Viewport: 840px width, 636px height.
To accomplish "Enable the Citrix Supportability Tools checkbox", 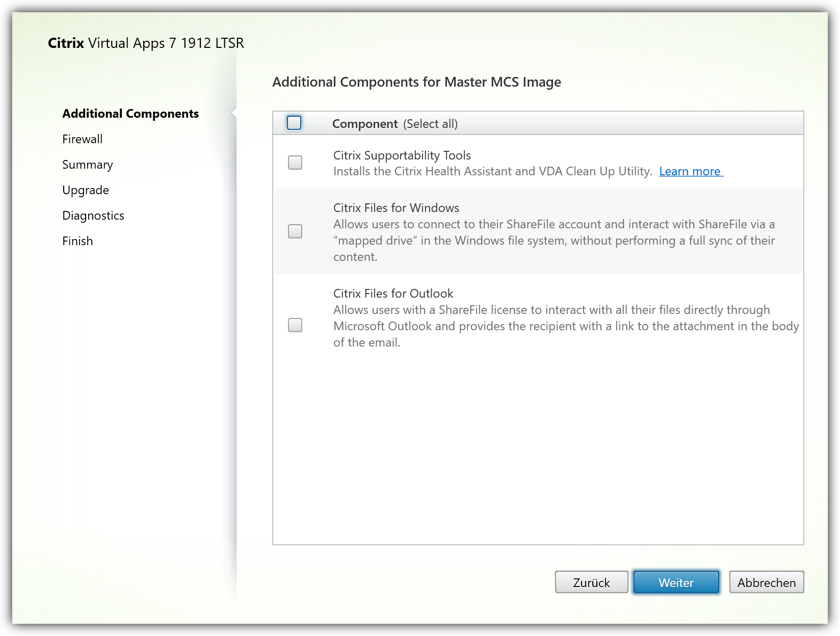I will [x=295, y=163].
